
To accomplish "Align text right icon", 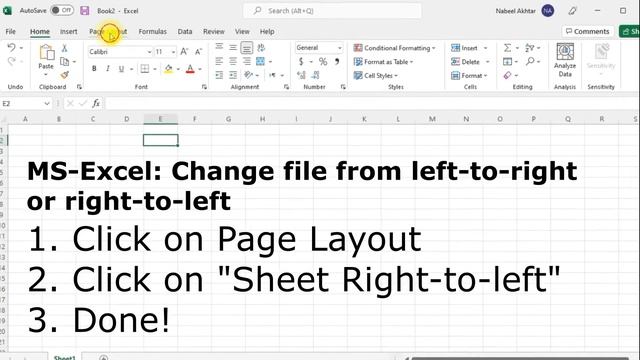I will (x=247, y=61).
